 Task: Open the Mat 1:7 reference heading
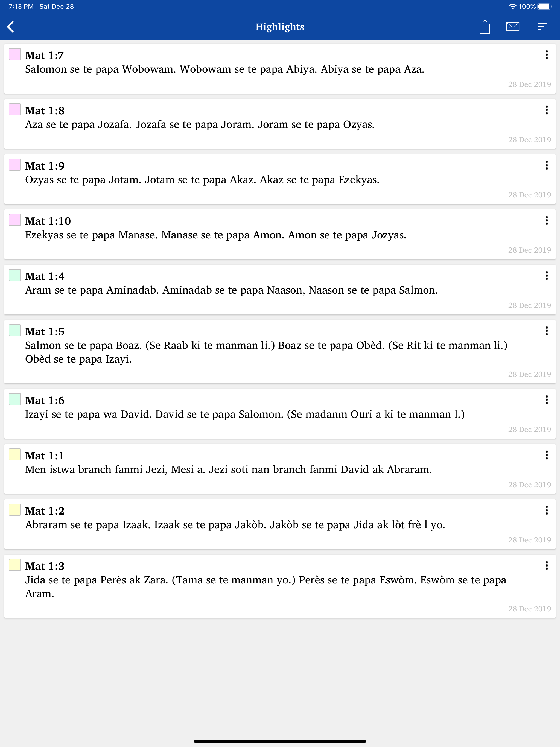(44, 56)
